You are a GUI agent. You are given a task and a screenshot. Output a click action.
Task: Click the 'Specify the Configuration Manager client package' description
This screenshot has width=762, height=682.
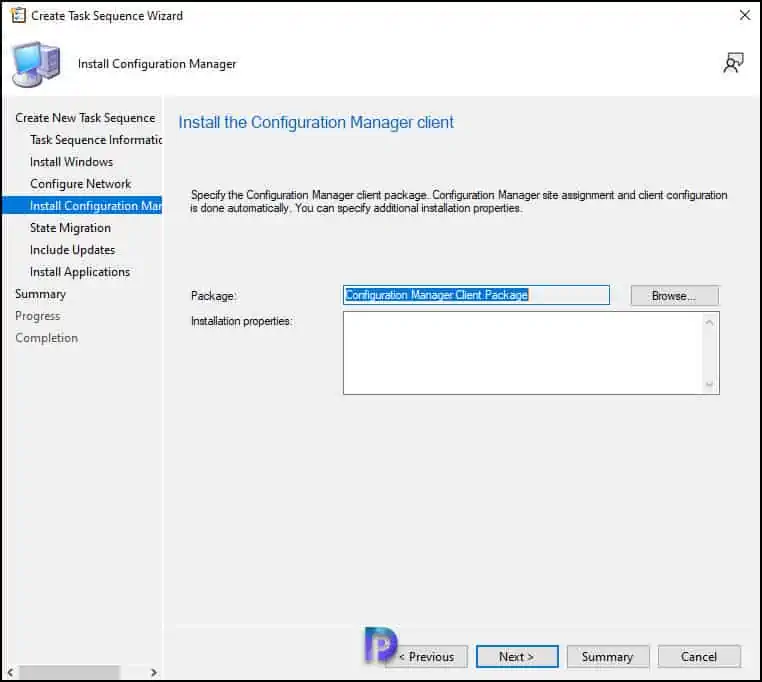459,201
